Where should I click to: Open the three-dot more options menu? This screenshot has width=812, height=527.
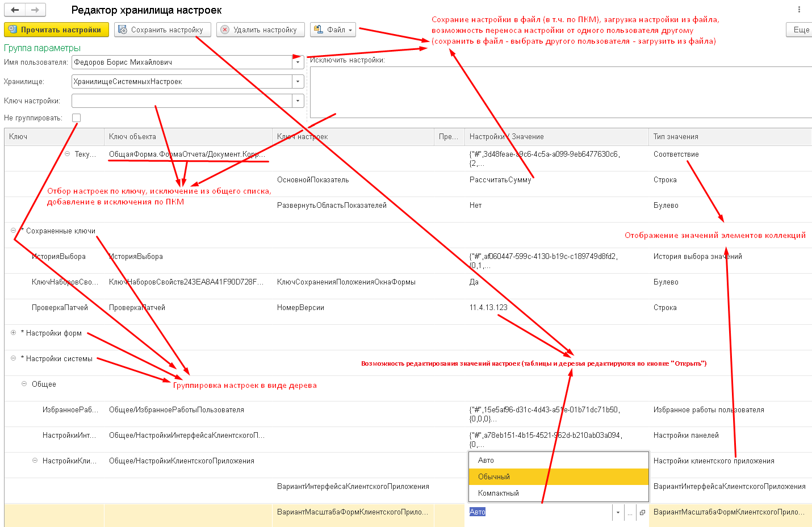click(799, 10)
